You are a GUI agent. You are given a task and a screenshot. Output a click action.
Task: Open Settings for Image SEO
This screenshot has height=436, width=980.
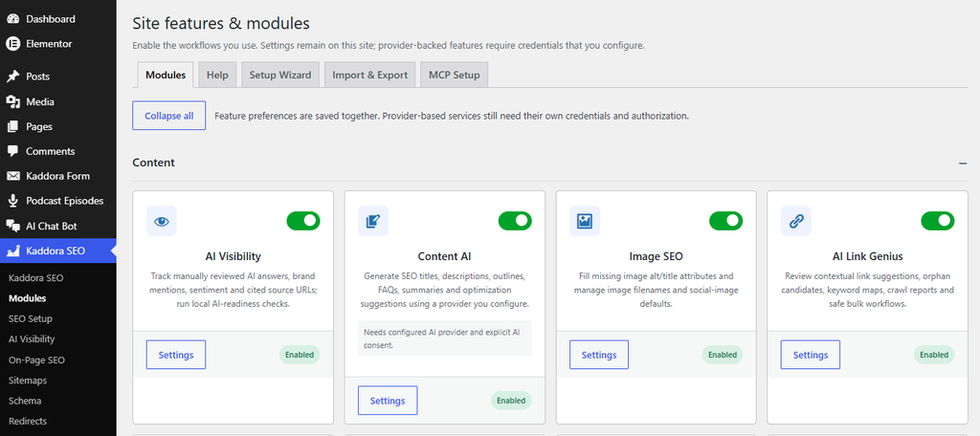coord(599,355)
